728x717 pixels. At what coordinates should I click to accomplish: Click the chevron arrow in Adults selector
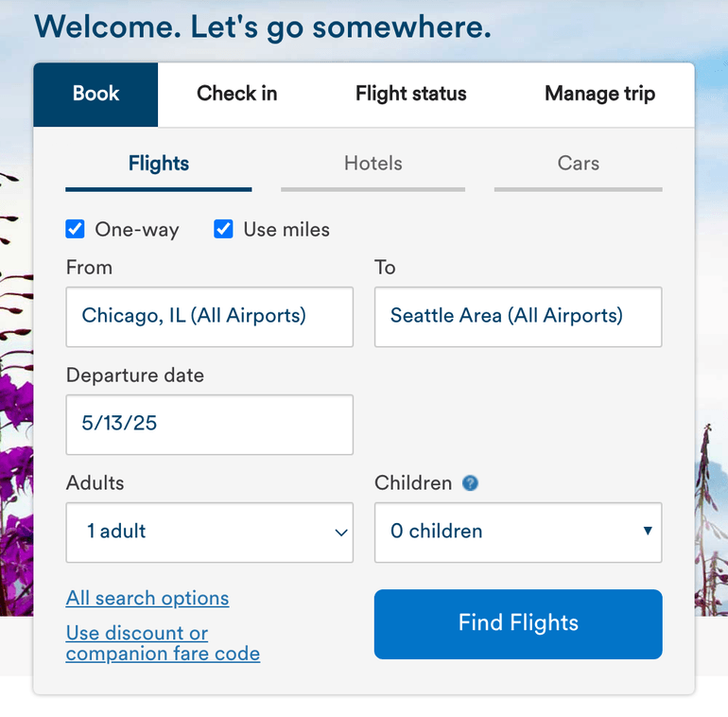coord(341,533)
